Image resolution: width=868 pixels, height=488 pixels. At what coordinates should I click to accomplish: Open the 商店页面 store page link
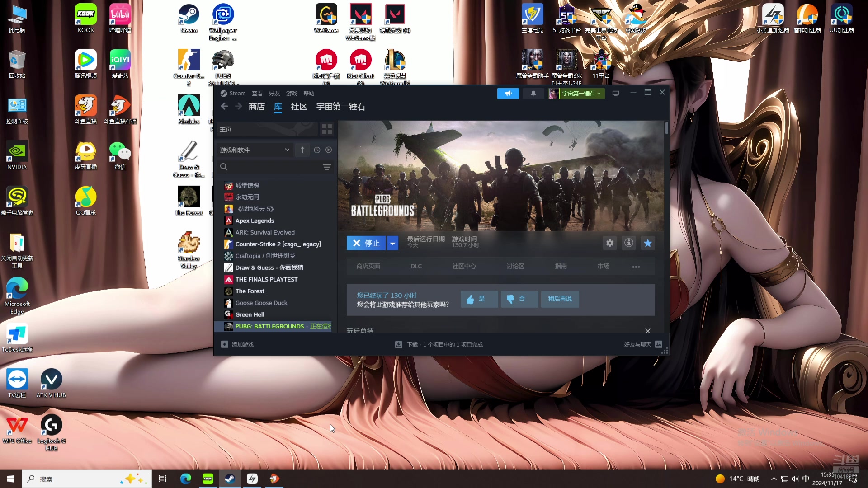point(368,267)
